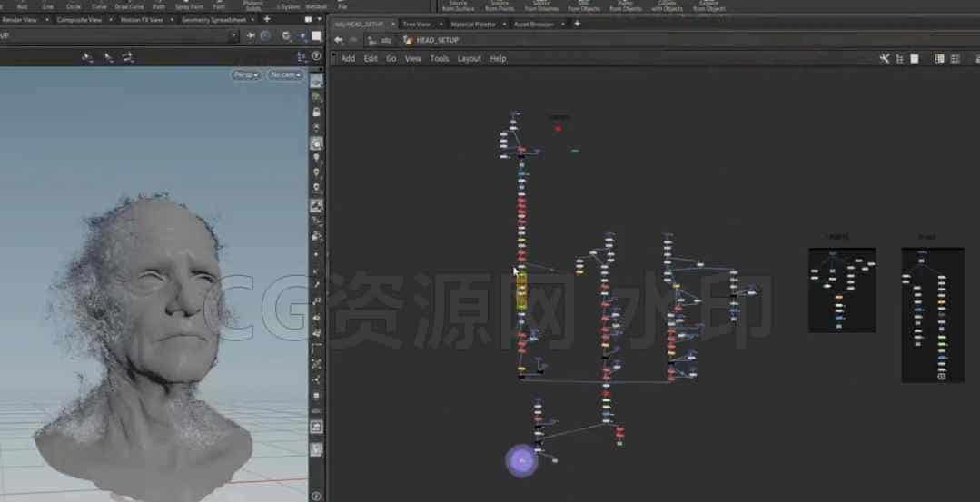Click the help circle icon in viewport top bar

(316, 57)
